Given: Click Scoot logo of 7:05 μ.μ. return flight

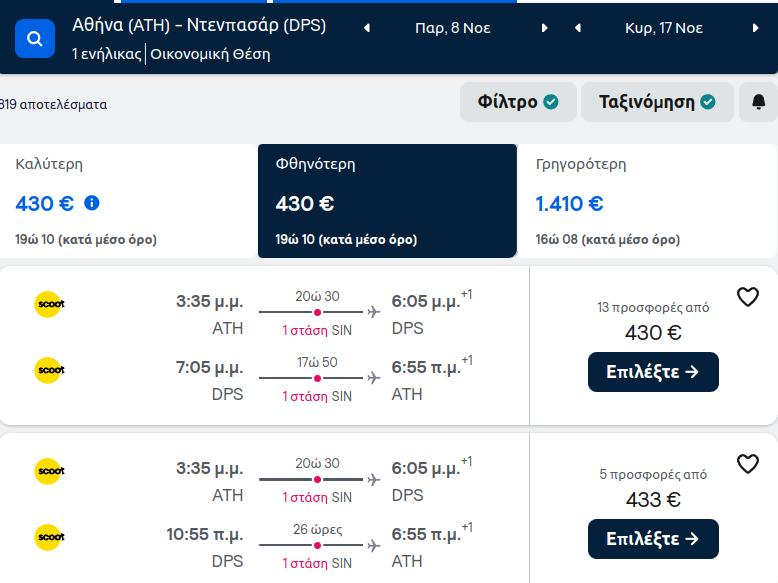Looking at the screenshot, I should (50, 370).
